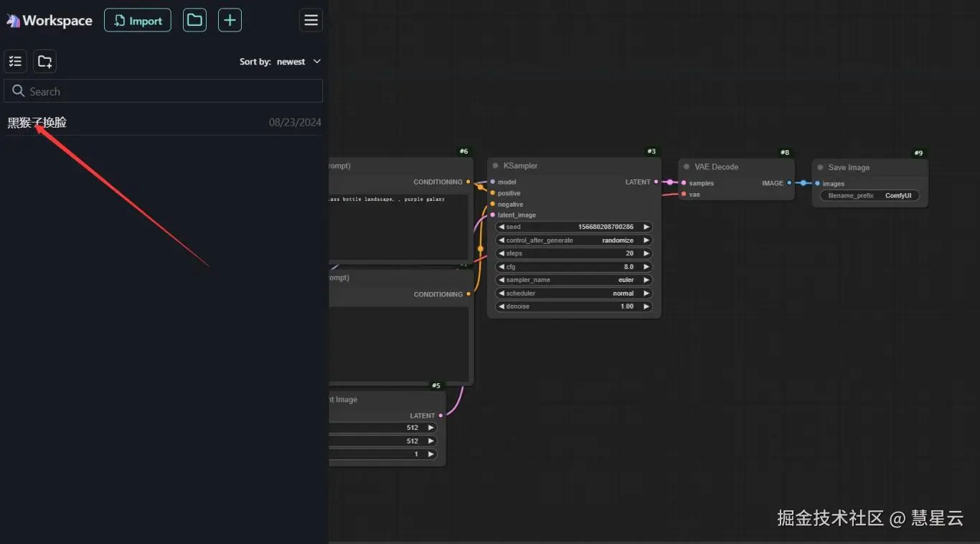This screenshot has width=980, height=544.
Task: Click the Import button
Action: [x=138, y=20]
